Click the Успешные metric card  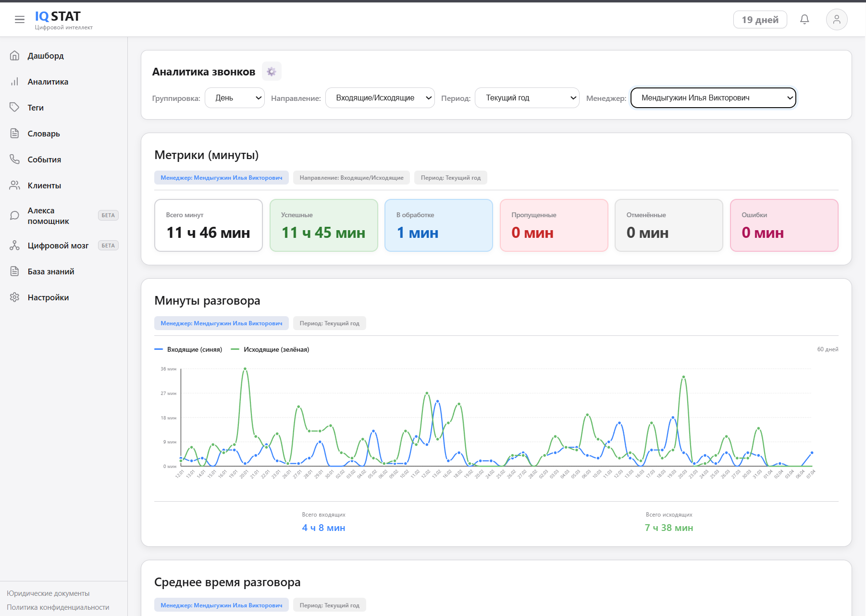click(323, 225)
